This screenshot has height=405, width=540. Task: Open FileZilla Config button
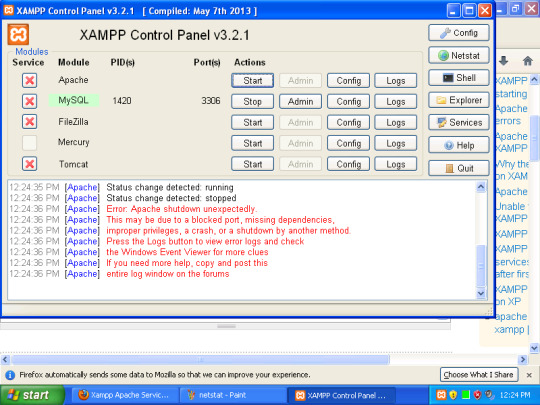(x=349, y=122)
